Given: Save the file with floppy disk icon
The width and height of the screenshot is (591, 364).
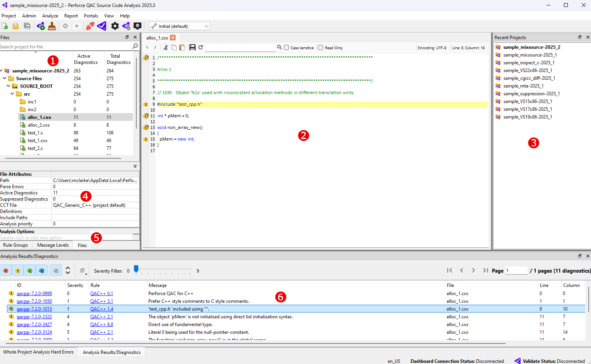Looking at the screenshot, I should [192, 47].
